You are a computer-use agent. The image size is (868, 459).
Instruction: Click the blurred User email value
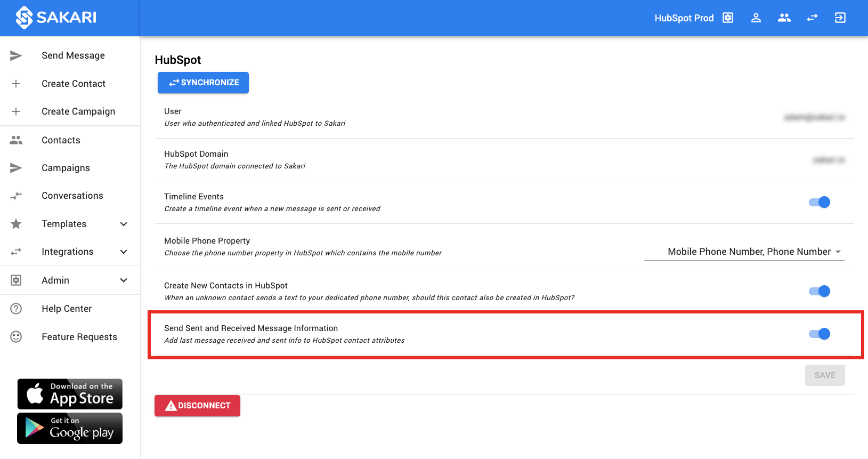[x=814, y=117]
